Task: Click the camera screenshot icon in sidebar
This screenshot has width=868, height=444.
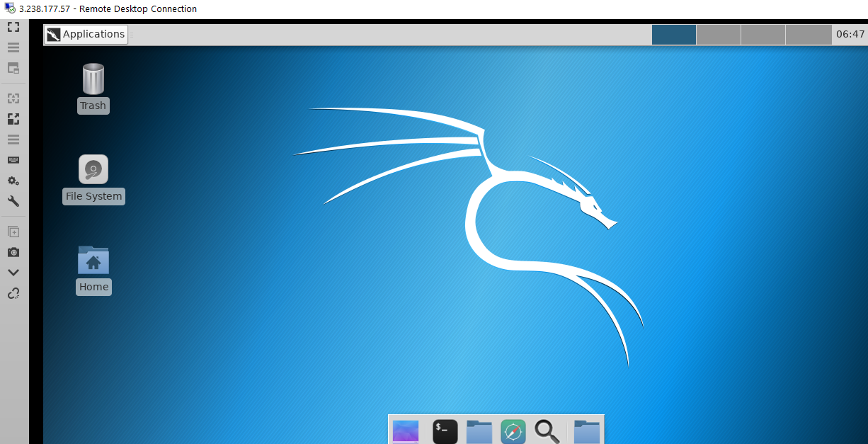Action: 13,252
